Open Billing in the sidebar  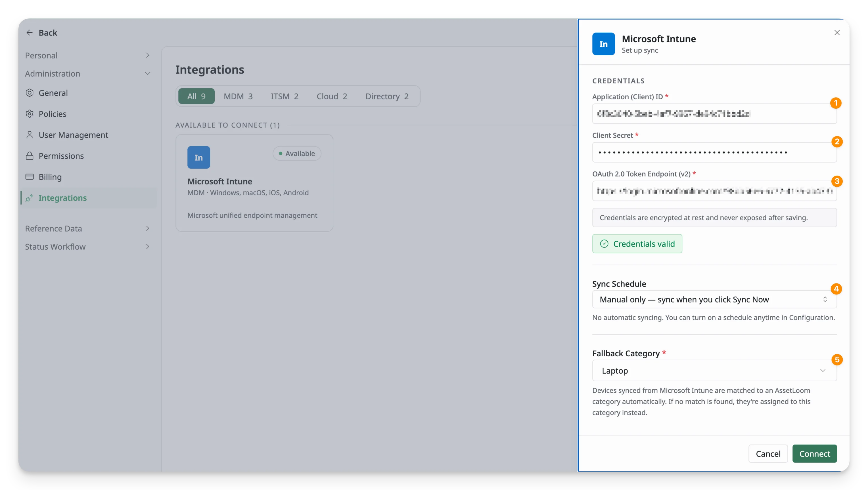click(88, 177)
